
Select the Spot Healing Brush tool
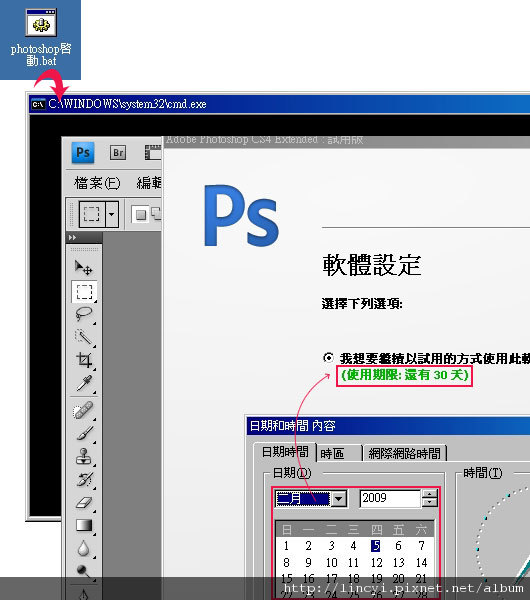click(x=84, y=410)
